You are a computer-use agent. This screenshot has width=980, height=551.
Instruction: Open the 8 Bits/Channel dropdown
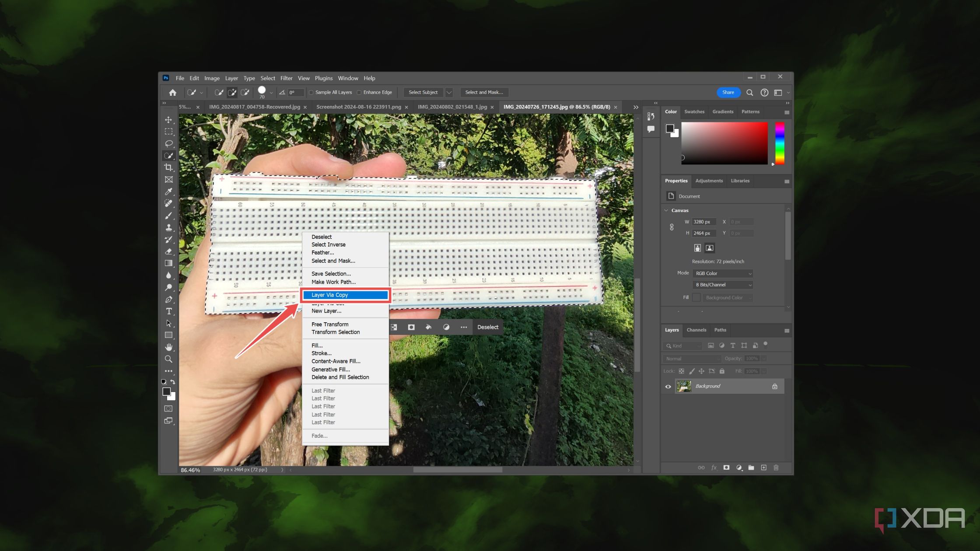(723, 285)
